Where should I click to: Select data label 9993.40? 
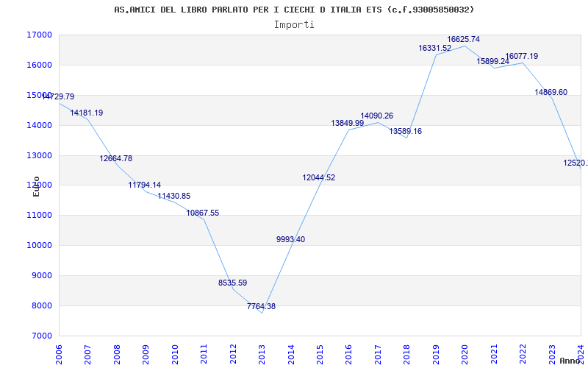pos(290,239)
